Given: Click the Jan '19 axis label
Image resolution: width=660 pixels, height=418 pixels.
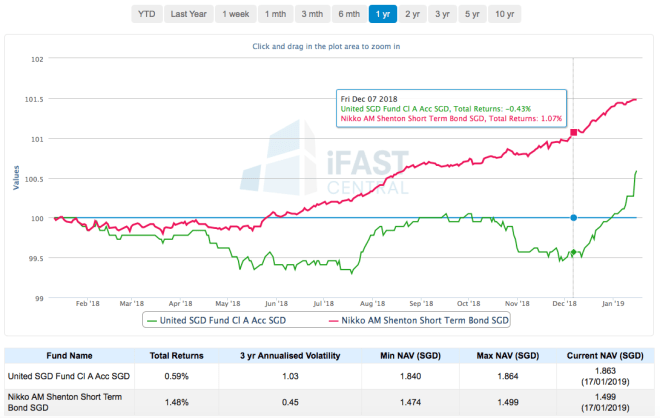Looking at the screenshot, I should point(613,304).
